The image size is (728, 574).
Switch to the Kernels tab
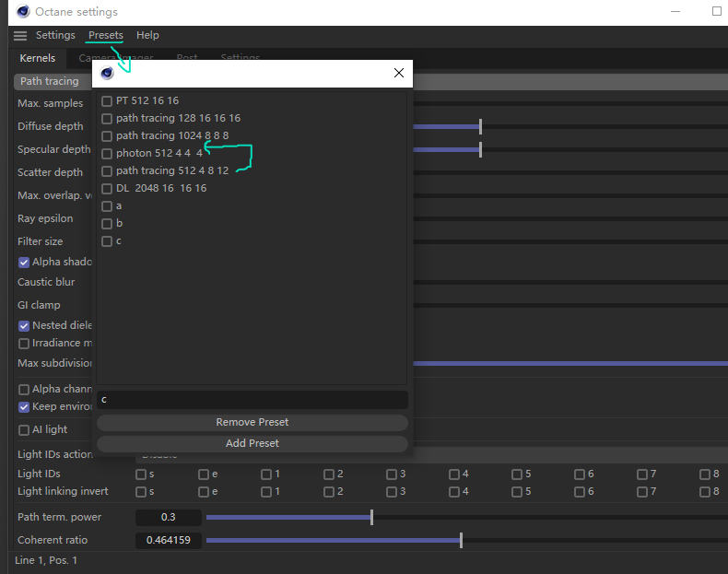point(38,58)
